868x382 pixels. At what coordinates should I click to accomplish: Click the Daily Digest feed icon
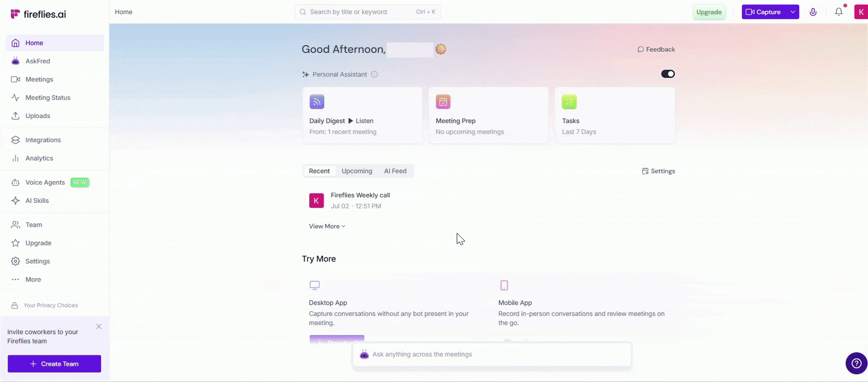pos(317,102)
